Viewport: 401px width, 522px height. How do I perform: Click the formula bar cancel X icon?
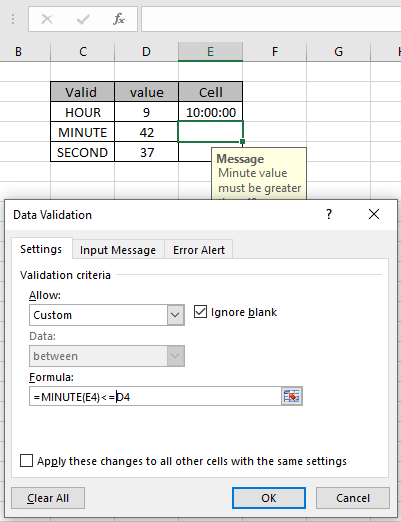[x=47, y=19]
